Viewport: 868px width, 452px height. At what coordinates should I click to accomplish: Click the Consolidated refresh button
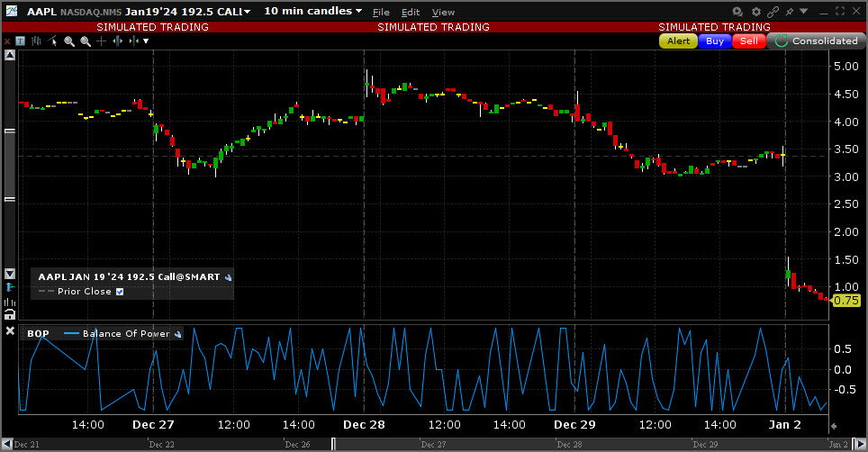(x=816, y=41)
